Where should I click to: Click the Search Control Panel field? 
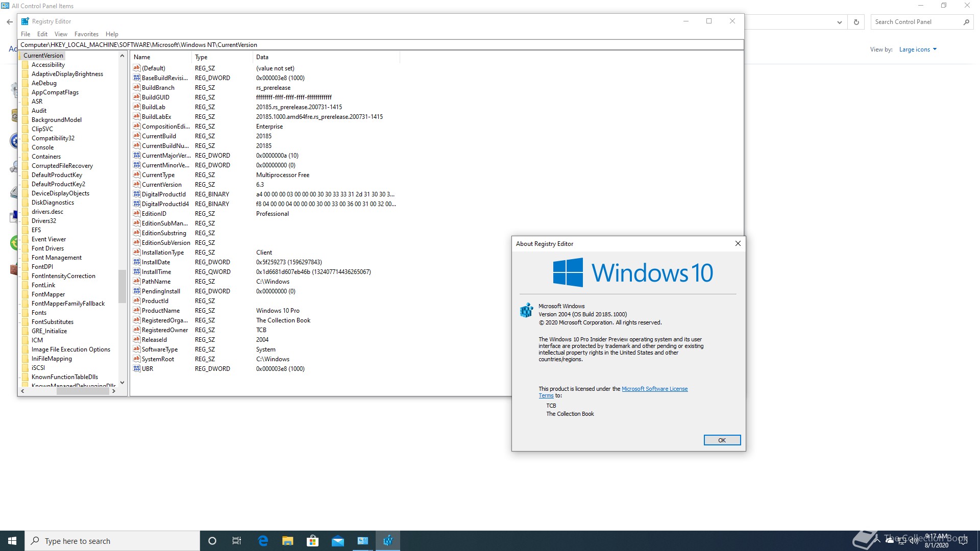point(917,22)
